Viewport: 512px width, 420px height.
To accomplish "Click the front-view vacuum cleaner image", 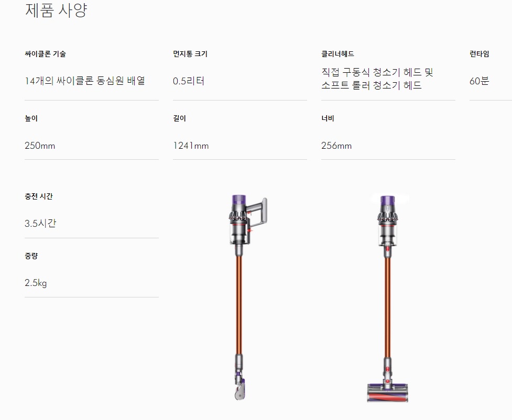I will (388, 299).
